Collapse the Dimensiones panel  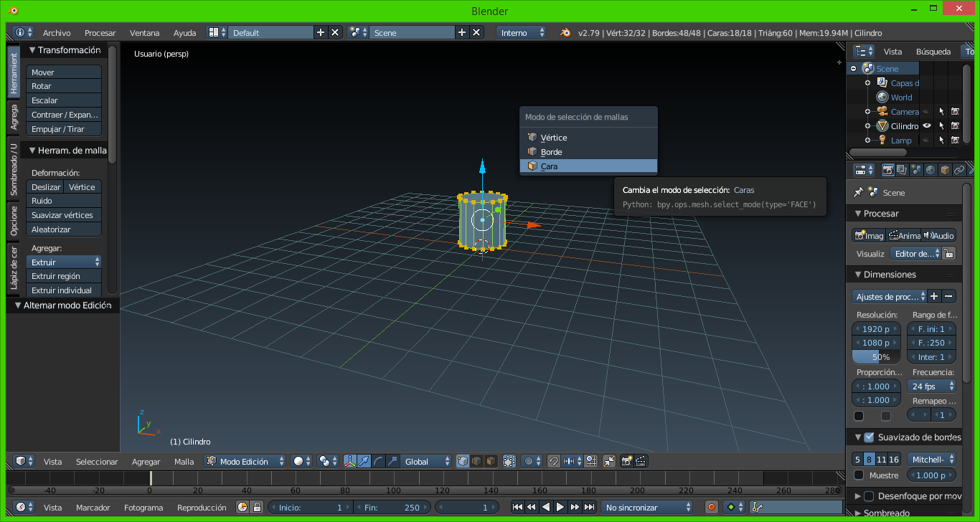(858, 275)
